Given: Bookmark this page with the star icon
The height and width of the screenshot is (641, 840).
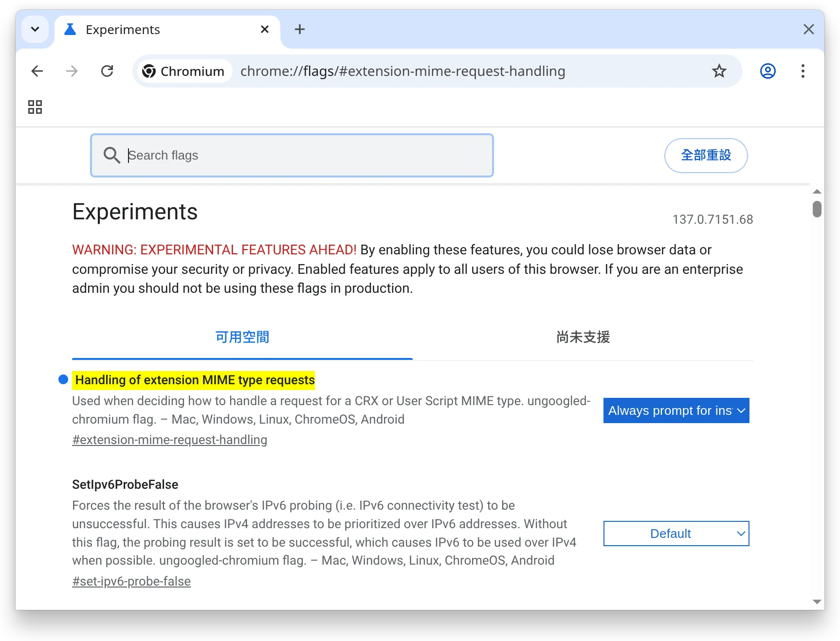Looking at the screenshot, I should click(719, 71).
